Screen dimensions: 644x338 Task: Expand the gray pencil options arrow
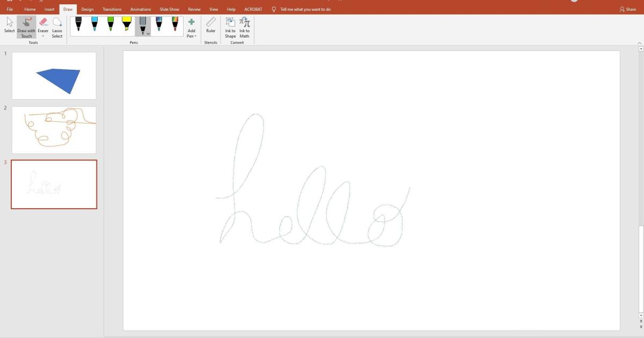click(148, 33)
